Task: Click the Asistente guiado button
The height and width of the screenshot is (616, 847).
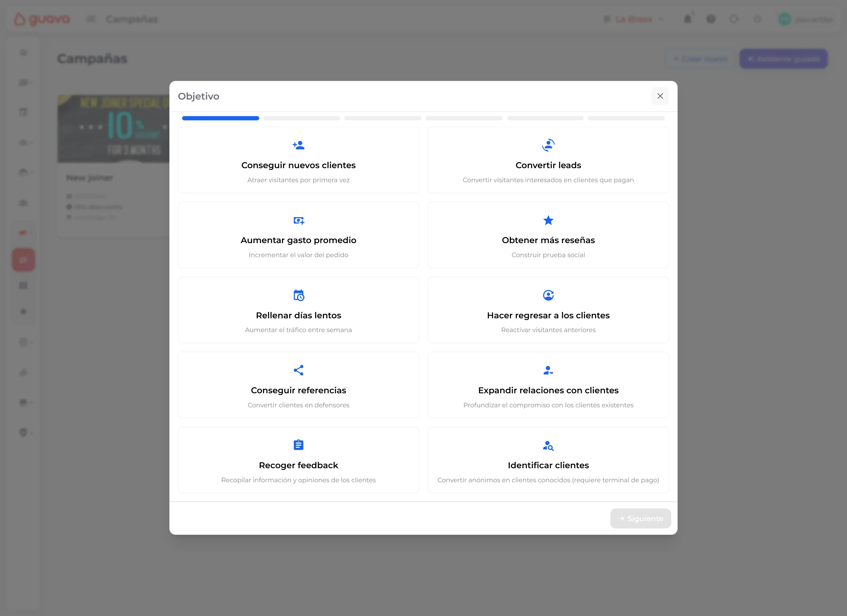Action: (x=783, y=59)
